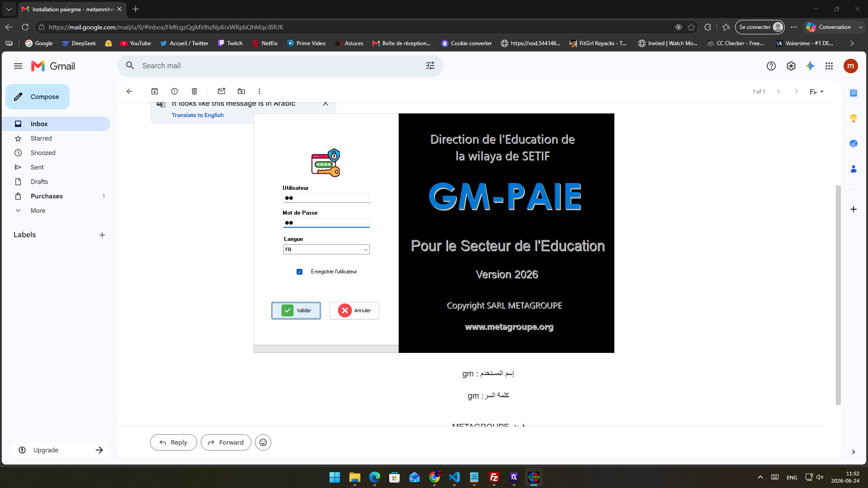868x488 pixels.
Task: Expand More labels in sidebar
Action: click(38, 211)
